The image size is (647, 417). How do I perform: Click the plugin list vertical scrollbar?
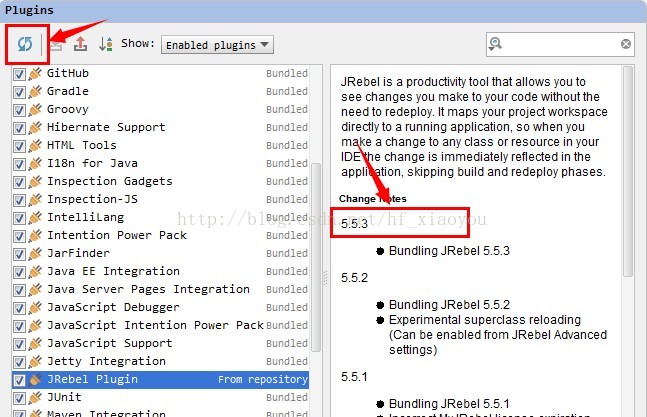click(316, 257)
